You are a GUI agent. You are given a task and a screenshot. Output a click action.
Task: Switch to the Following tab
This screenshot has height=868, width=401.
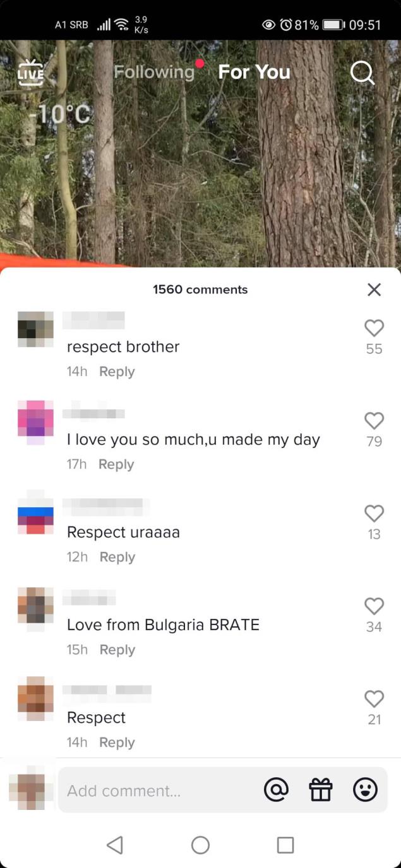click(154, 72)
